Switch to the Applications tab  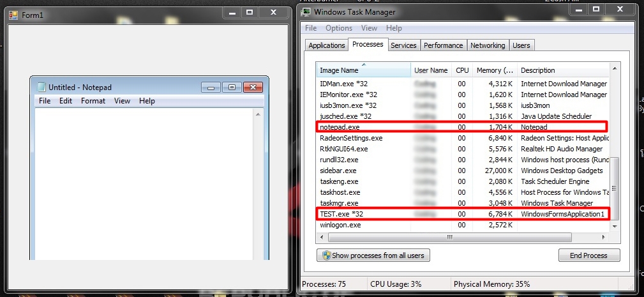(x=327, y=45)
